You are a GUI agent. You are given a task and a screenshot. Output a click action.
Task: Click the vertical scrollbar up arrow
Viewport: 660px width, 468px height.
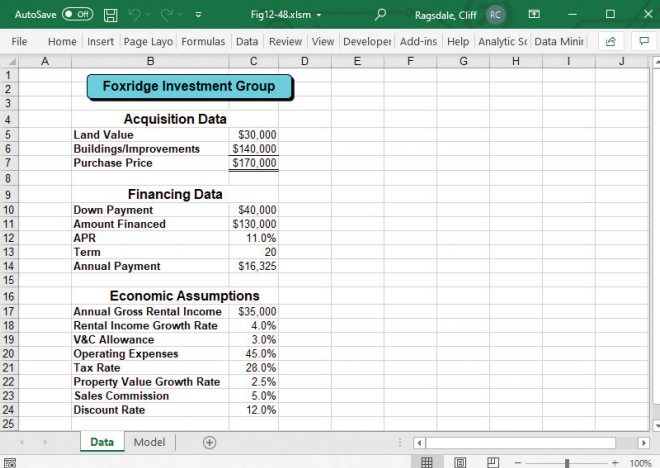click(657, 62)
